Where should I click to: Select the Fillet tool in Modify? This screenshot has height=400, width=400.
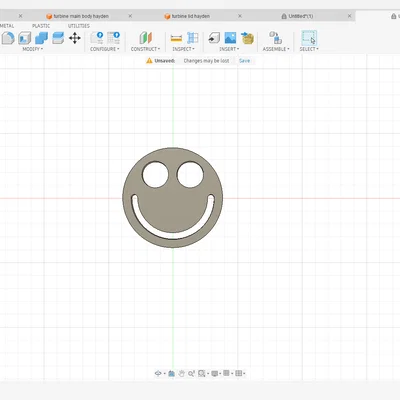click(x=8, y=38)
